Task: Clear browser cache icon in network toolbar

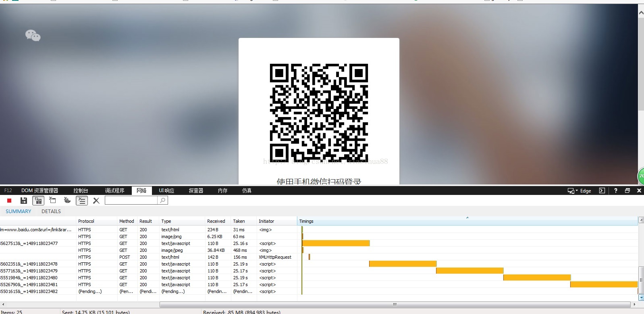Action: tap(53, 200)
